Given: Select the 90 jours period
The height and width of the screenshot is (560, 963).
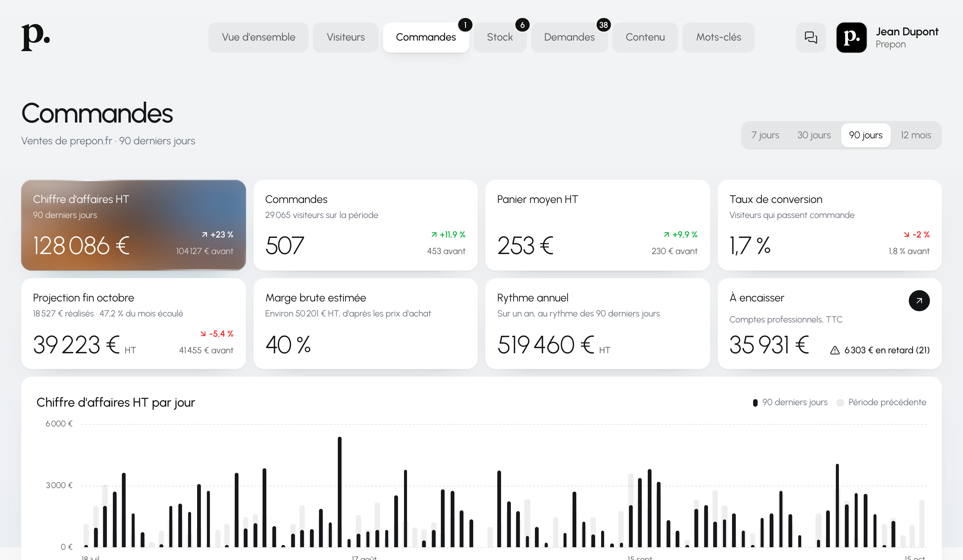Looking at the screenshot, I should pyautogui.click(x=865, y=135).
